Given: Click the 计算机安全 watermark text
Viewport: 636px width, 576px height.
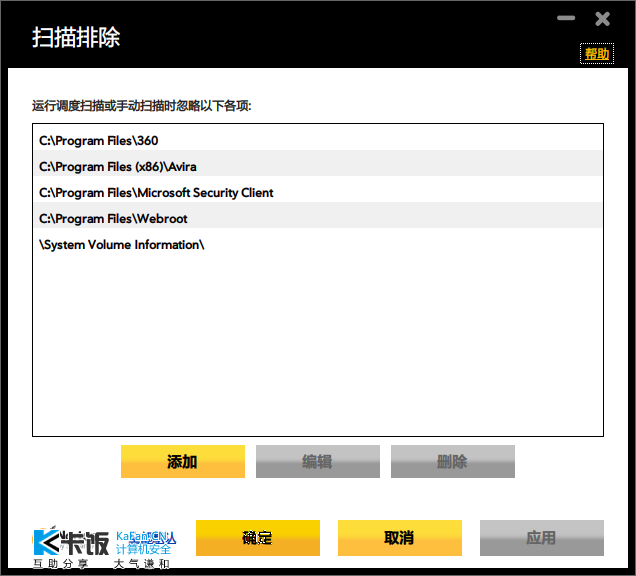Looking at the screenshot, I should (144, 549).
